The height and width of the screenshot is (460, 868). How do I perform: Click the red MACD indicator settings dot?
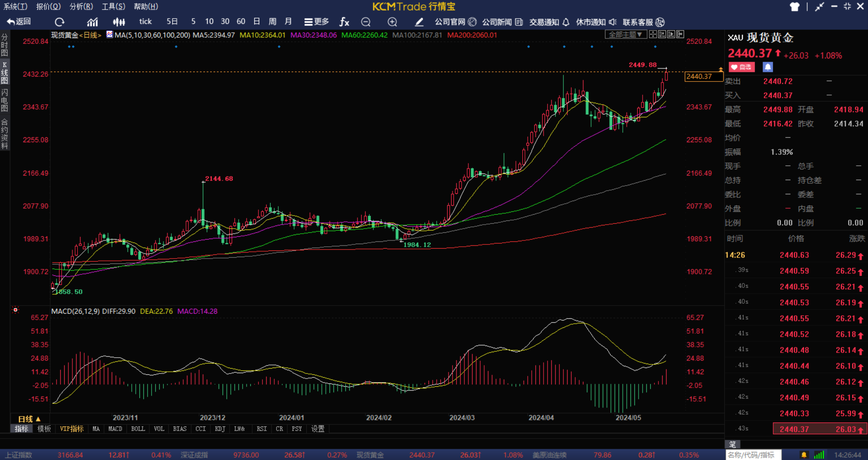[x=15, y=310]
